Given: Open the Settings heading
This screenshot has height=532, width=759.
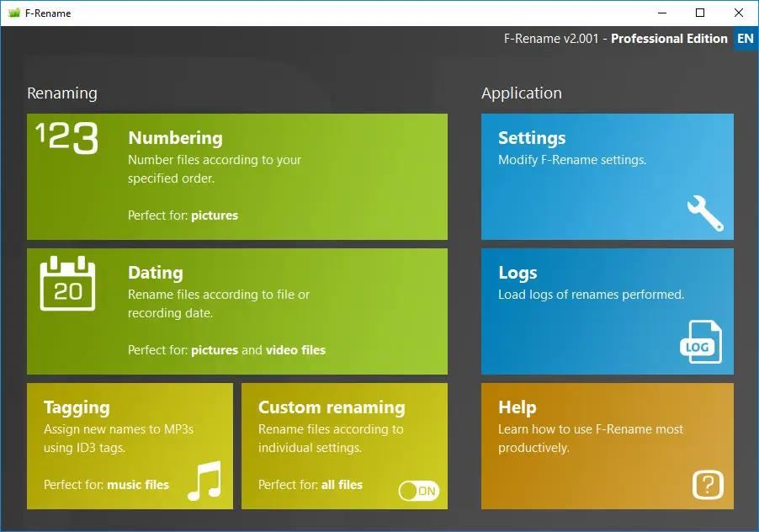Looking at the screenshot, I should [532, 138].
